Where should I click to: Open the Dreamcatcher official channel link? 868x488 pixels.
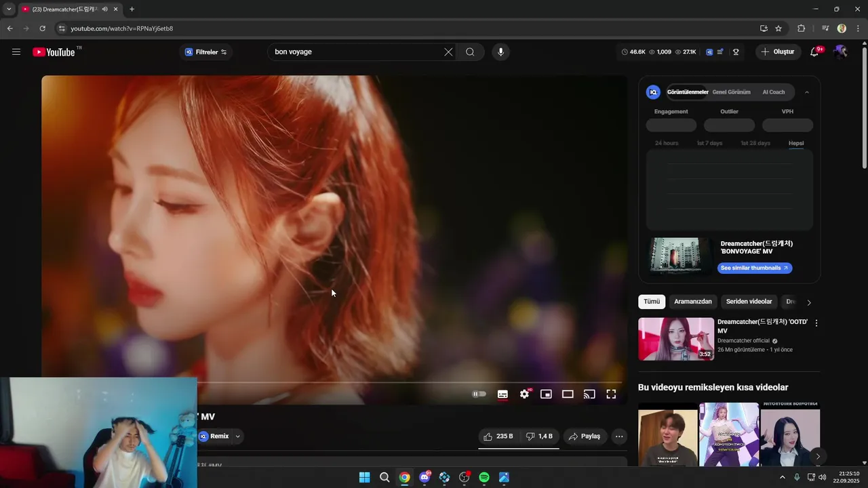point(743,341)
